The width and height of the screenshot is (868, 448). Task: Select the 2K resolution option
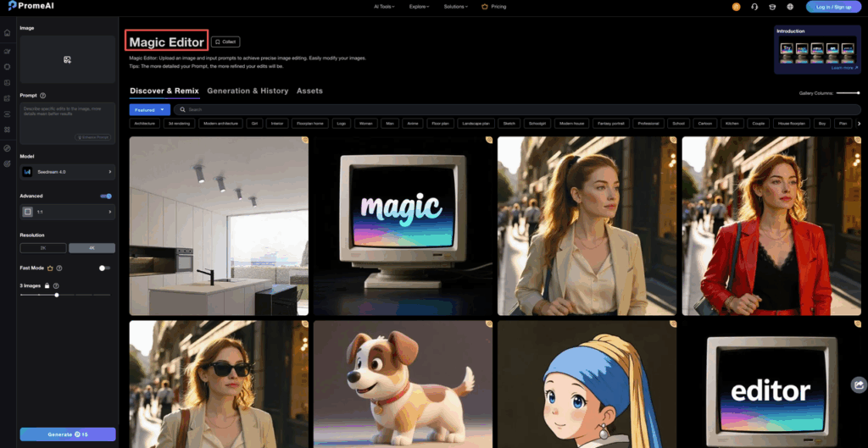(43, 248)
